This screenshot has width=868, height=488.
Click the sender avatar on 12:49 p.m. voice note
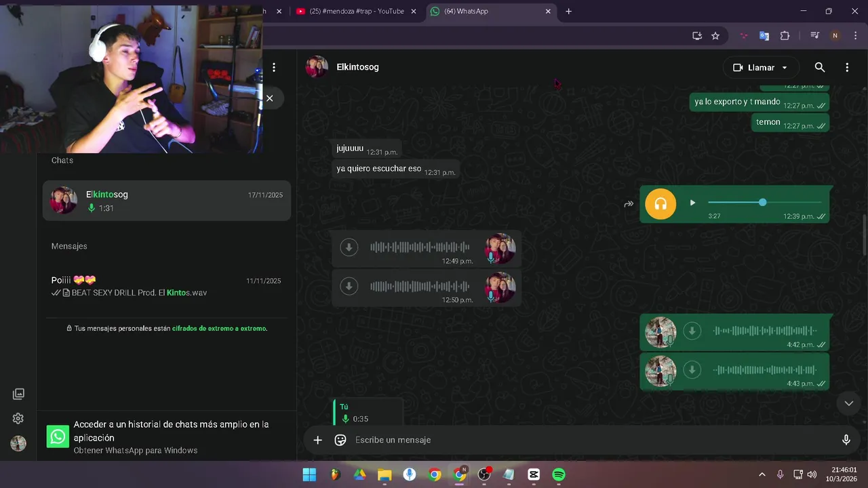pyautogui.click(x=500, y=248)
